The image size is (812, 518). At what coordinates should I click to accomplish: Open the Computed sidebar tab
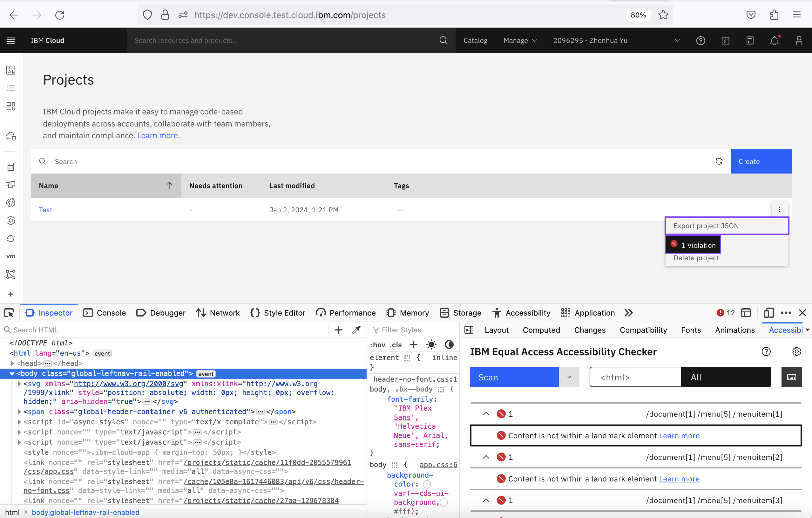(541, 330)
